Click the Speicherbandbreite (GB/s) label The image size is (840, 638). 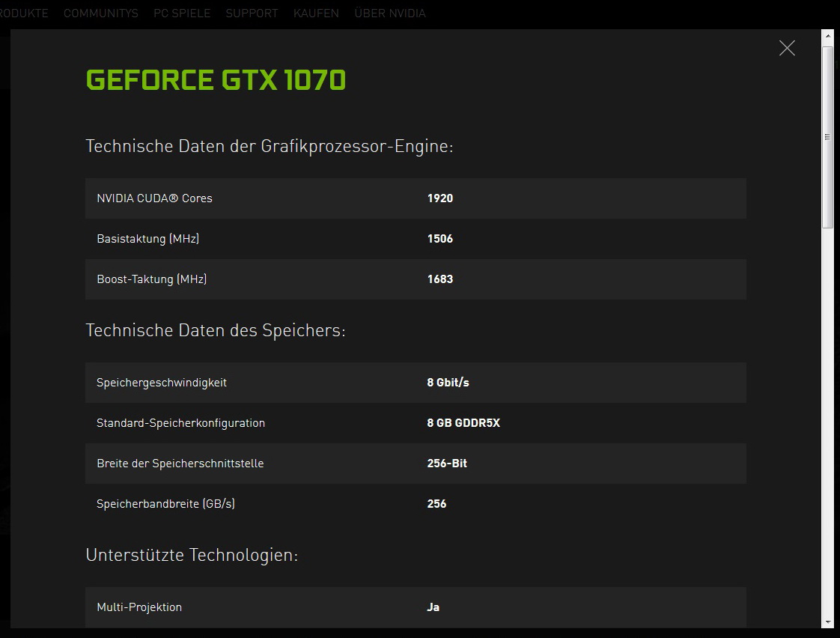click(x=165, y=503)
